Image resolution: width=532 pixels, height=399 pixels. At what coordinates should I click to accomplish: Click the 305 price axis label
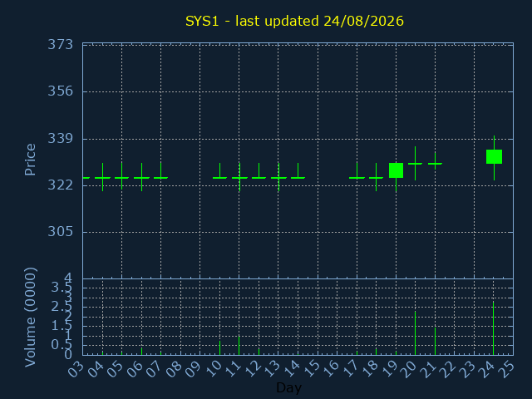click(61, 231)
